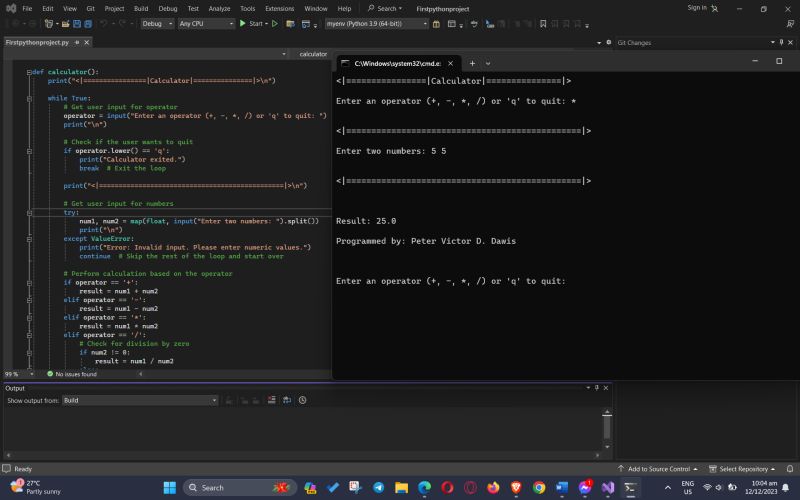
Task: Open the Git Changes panel dropdown arrow
Action: coord(772,42)
